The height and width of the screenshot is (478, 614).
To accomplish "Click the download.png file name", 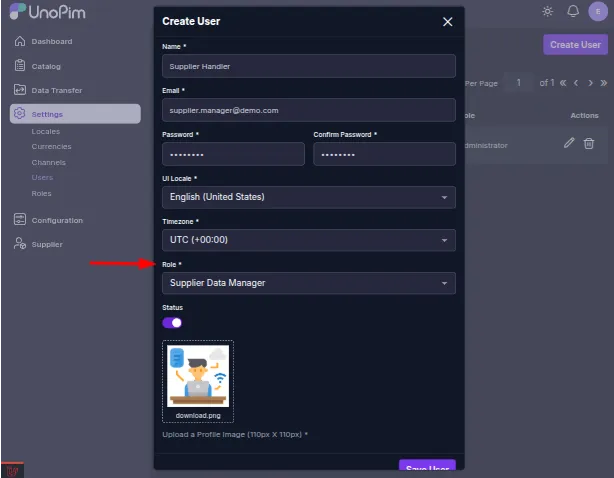I will (198, 415).
